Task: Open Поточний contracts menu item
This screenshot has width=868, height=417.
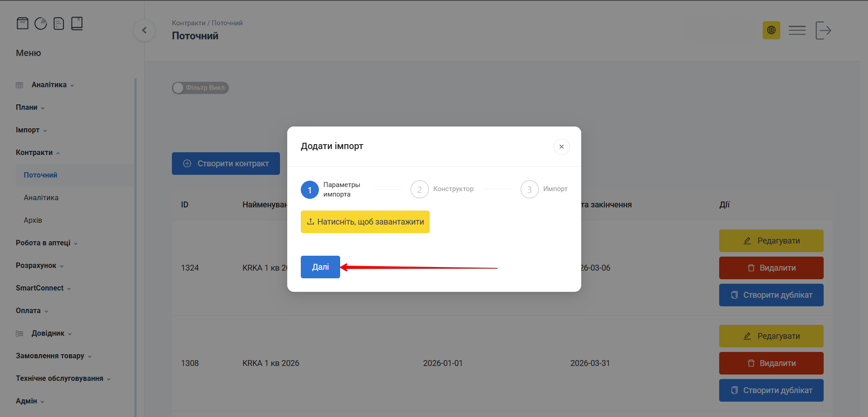Action: tap(41, 175)
